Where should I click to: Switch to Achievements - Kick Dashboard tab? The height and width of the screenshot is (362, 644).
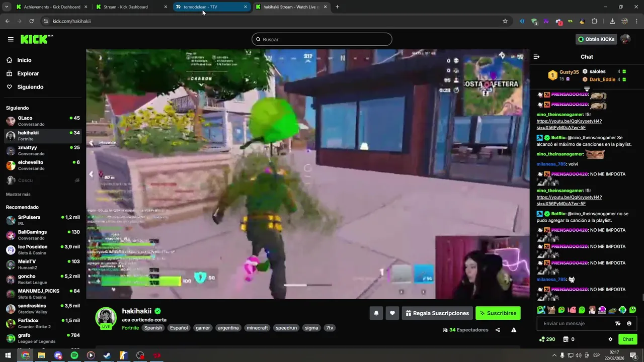coord(52,7)
